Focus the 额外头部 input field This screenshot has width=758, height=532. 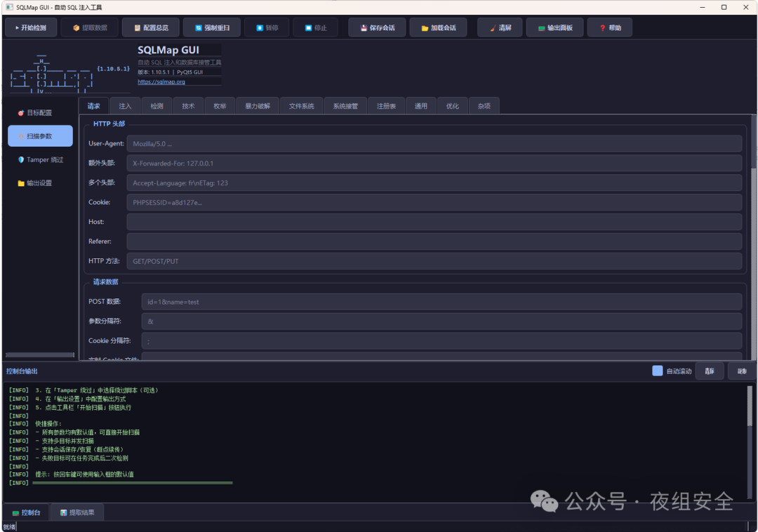click(434, 164)
